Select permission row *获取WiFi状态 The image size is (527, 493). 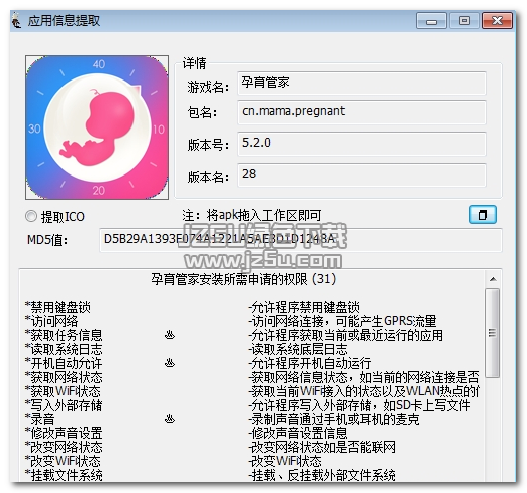pos(63,391)
